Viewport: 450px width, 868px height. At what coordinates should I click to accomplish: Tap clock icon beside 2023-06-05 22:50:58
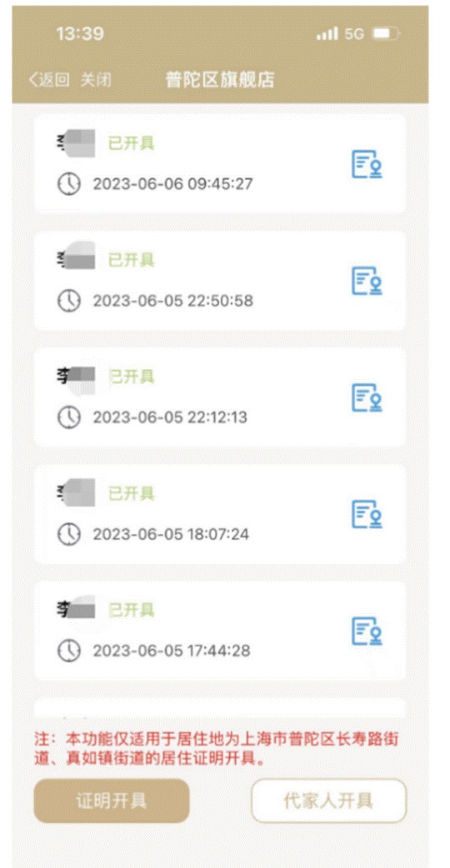(69, 301)
